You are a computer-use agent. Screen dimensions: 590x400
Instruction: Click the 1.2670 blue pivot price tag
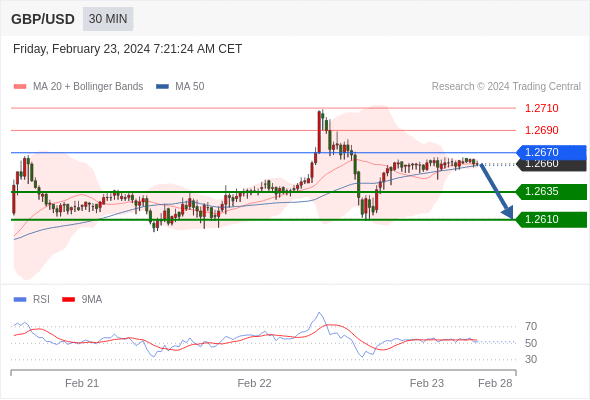click(x=551, y=152)
